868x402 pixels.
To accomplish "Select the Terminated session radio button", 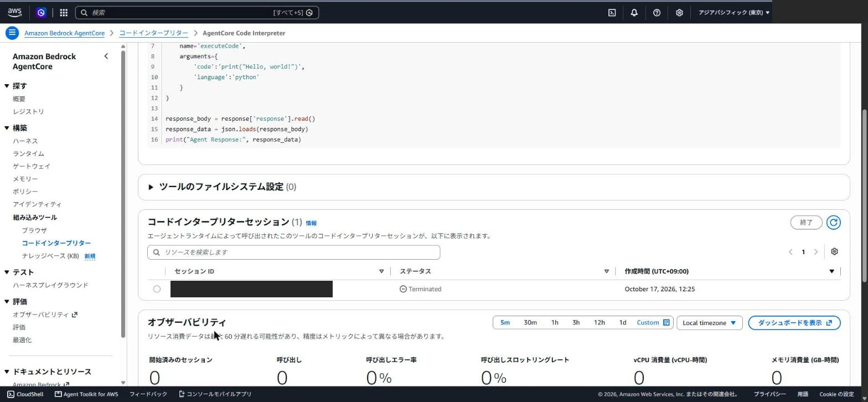I will (157, 289).
